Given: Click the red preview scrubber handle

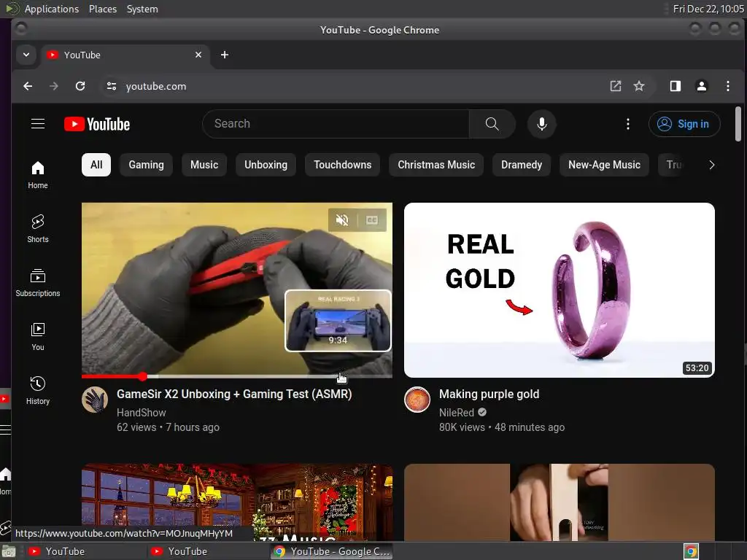Looking at the screenshot, I should point(143,377).
